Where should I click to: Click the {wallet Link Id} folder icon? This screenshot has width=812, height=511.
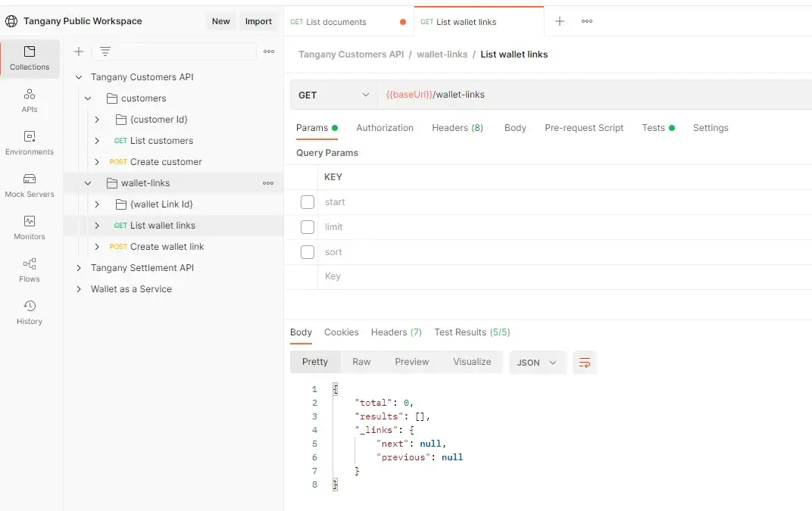(121, 204)
